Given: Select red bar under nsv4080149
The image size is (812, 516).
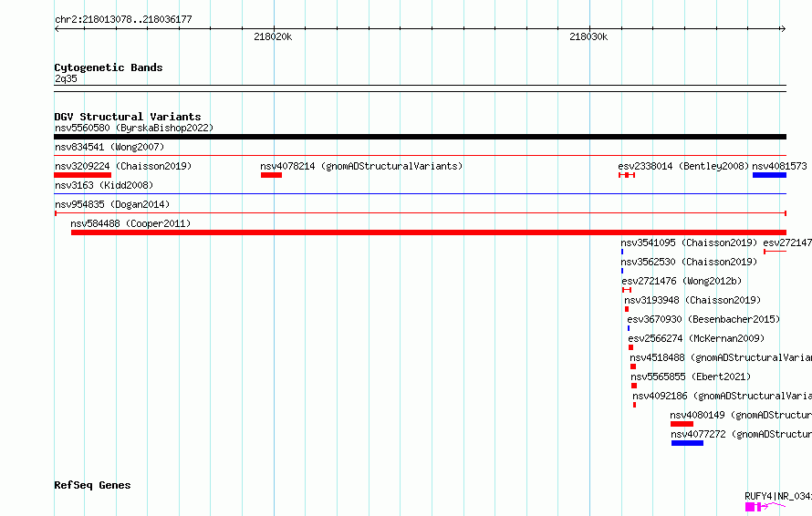Looking at the screenshot, I should click(682, 424).
